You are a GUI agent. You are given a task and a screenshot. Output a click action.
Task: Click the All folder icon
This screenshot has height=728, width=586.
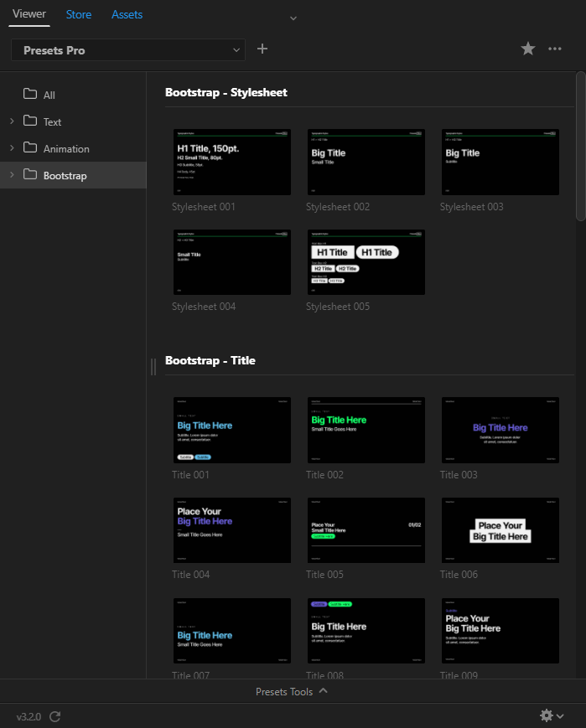30,94
